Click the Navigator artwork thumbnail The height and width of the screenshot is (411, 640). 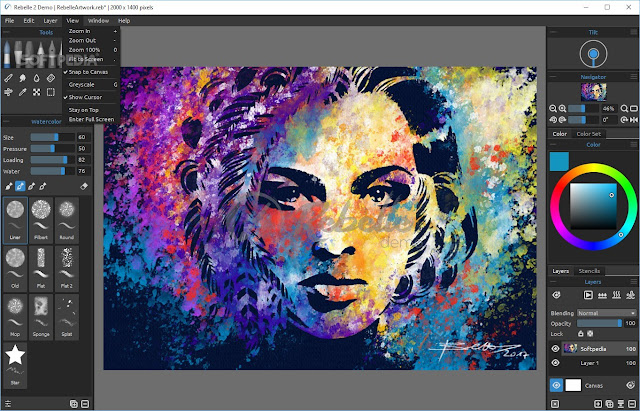(593, 91)
